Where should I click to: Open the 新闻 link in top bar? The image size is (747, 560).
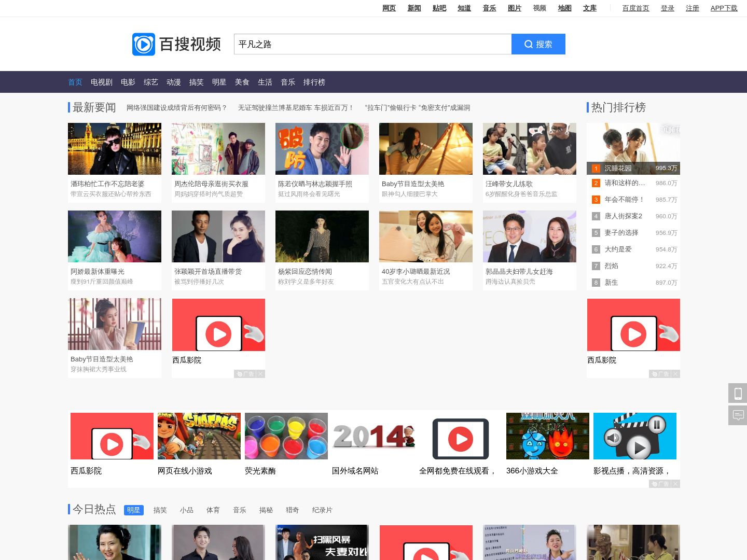414,8
